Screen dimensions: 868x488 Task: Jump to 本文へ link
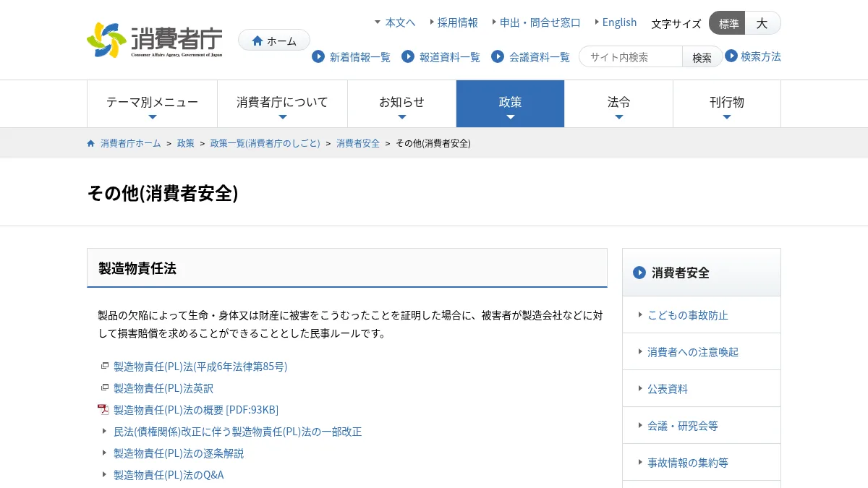[400, 22]
